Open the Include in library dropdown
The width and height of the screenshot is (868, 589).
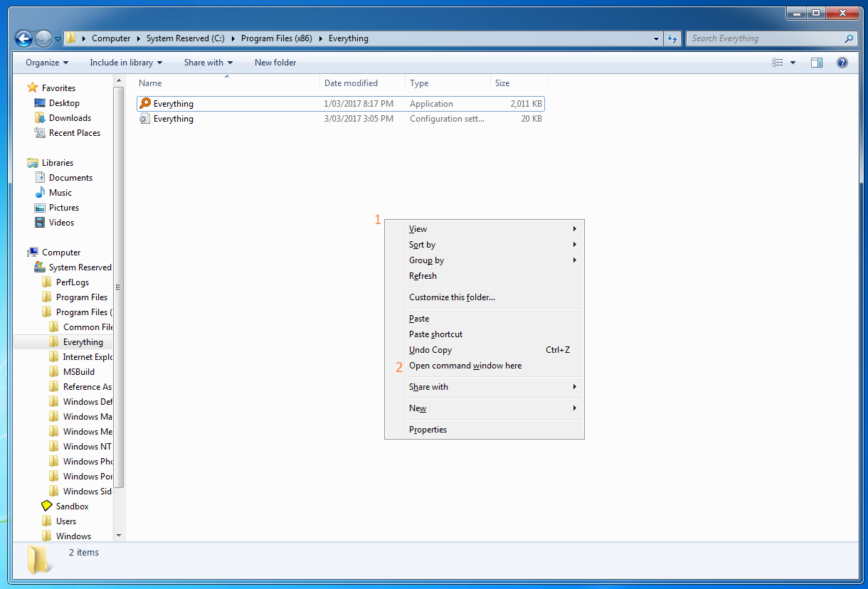pos(126,63)
